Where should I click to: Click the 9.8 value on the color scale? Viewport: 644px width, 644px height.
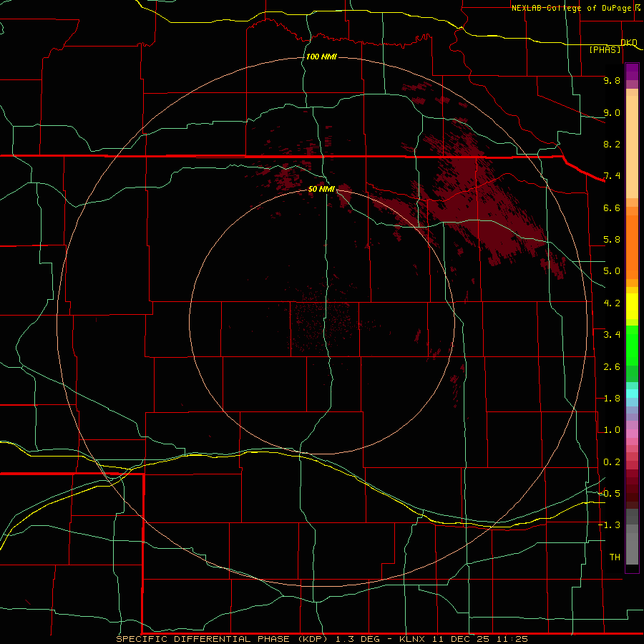click(612, 80)
